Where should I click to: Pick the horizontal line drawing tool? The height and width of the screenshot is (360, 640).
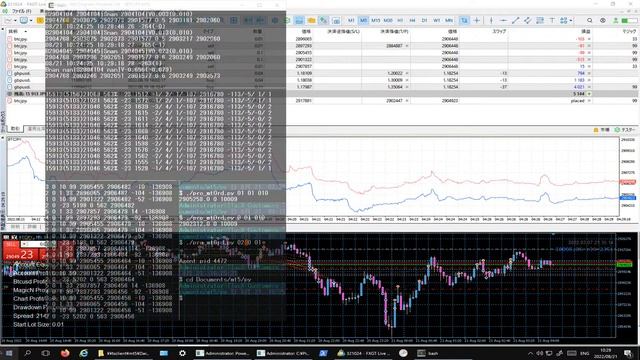[503, 20]
